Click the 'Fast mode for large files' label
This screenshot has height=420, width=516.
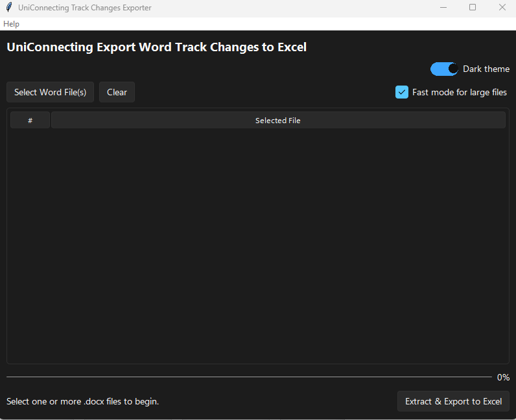click(460, 92)
